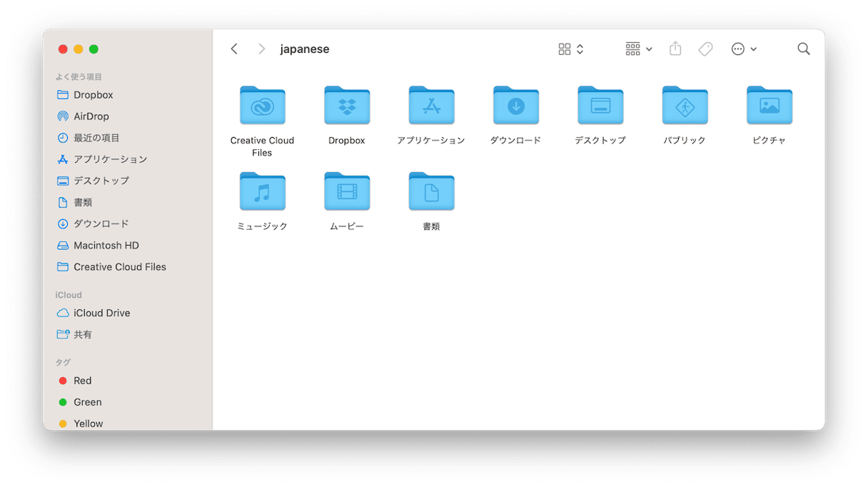Image resolution: width=868 pixels, height=487 pixels.
Task: Click the iCloud section header
Action: click(69, 295)
